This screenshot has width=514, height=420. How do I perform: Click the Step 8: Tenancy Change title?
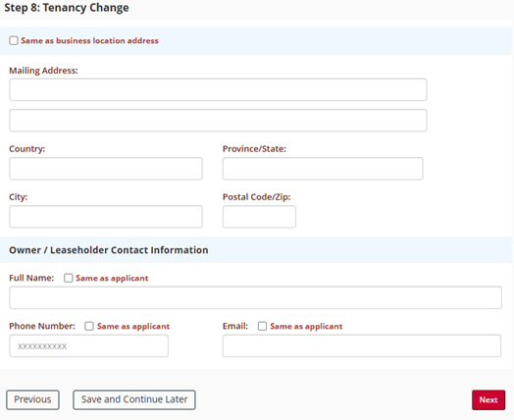67,8
